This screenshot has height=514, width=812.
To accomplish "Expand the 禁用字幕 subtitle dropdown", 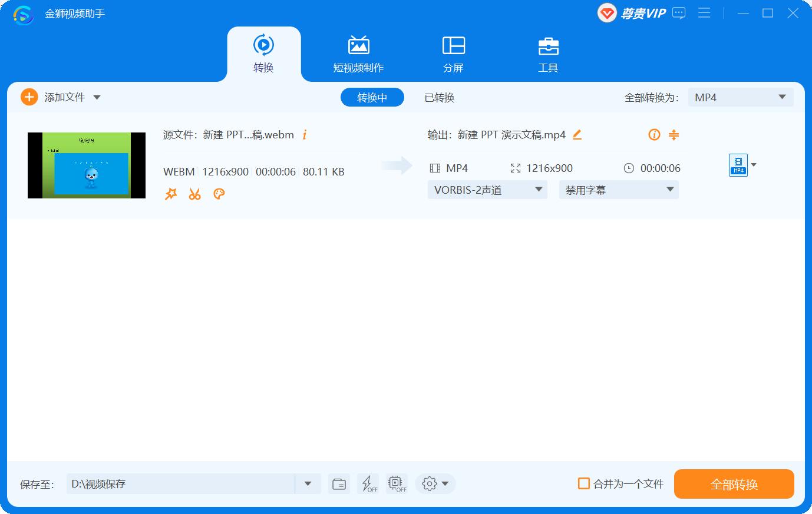I will tap(618, 190).
